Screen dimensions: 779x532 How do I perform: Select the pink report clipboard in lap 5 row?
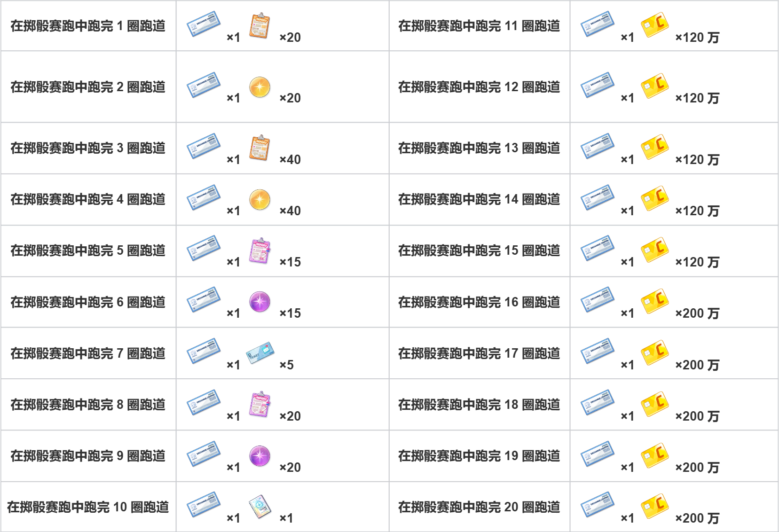pyautogui.click(x=260, y=250)
